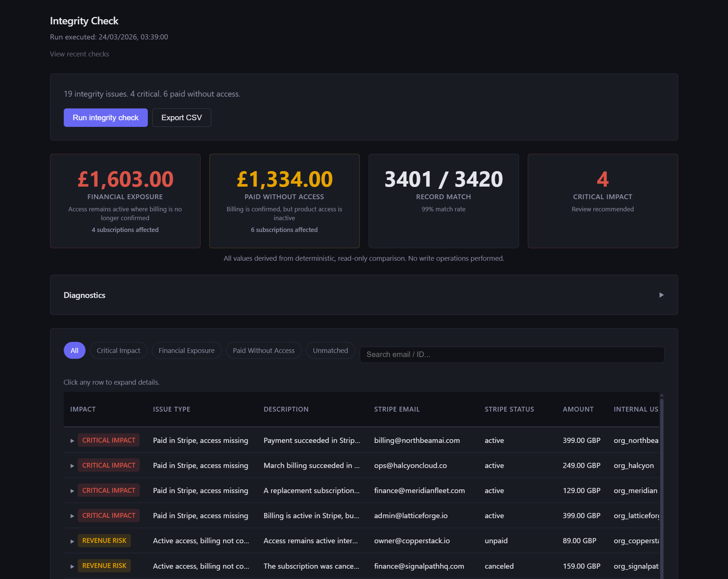Filter by Financial Exposure
The image size is (728, 579).
(x=187, y=350)
